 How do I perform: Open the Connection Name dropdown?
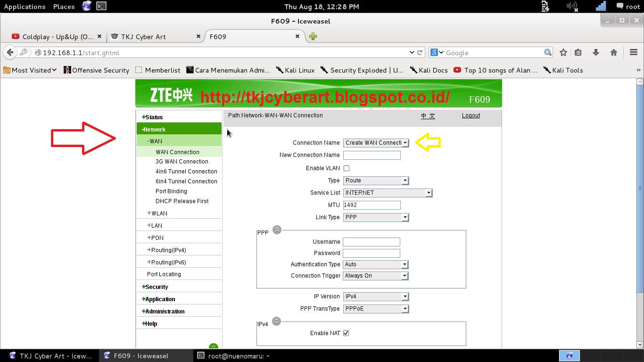[376, 143]
